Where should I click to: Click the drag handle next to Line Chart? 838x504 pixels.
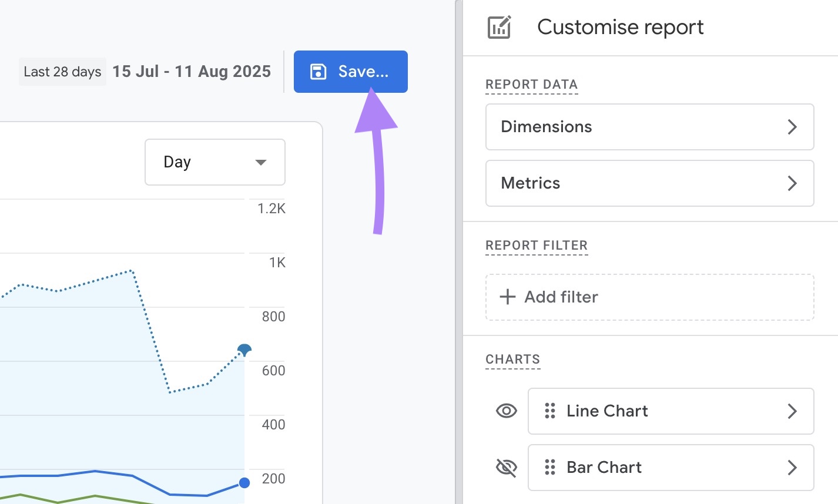point(550,411)
